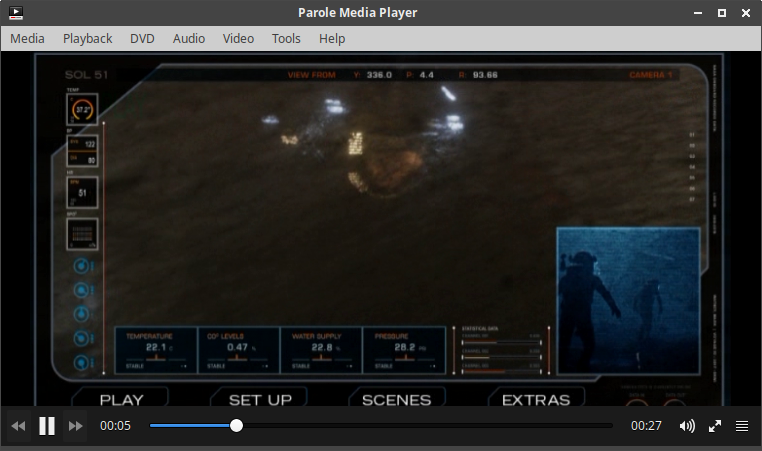Image resolution: width=762 pixels, height=451 pixels.
Task: Click the CO2 LEVELS 0.47 readout
Action: pyautogui.click(x=239, y=350)
